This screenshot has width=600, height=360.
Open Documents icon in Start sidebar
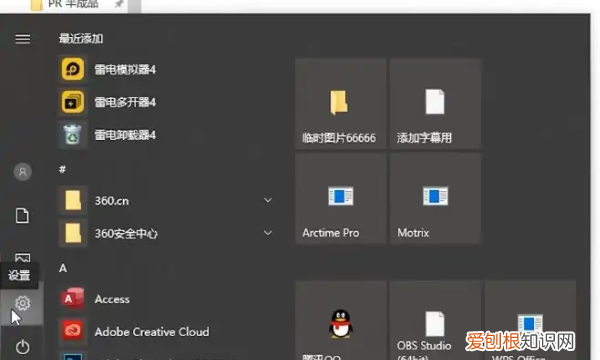coord(22,216)
